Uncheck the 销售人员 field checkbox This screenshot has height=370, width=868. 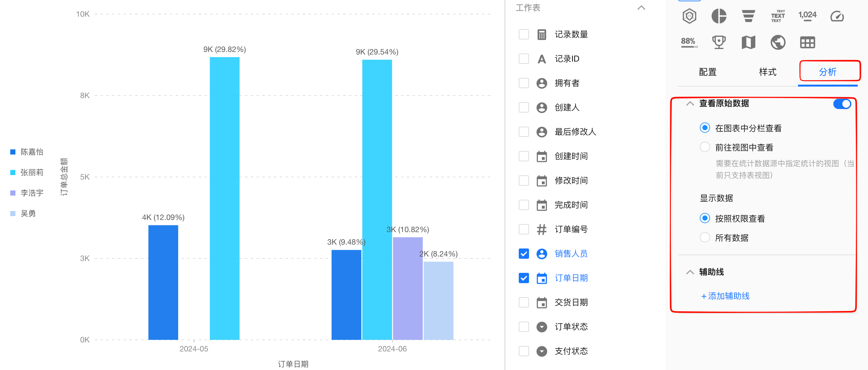pos(524,254)
